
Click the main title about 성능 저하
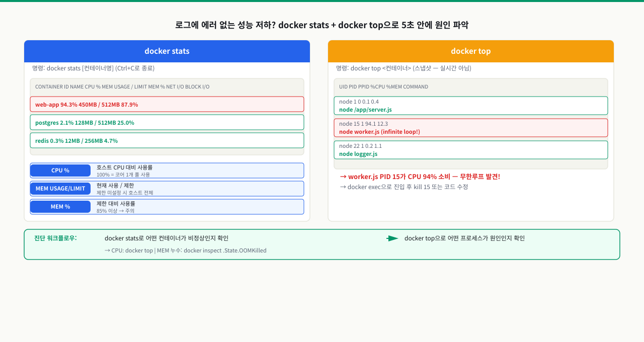click(x=322, y=25)
